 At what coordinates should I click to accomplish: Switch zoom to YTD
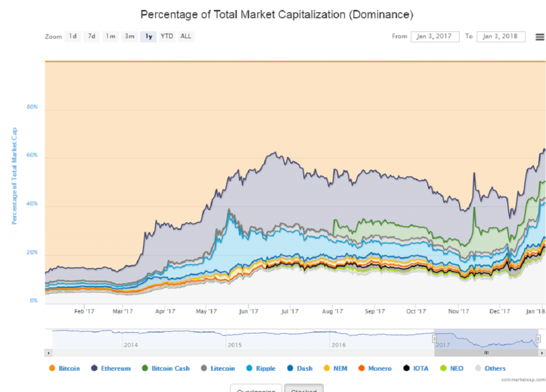coord(167,37)
